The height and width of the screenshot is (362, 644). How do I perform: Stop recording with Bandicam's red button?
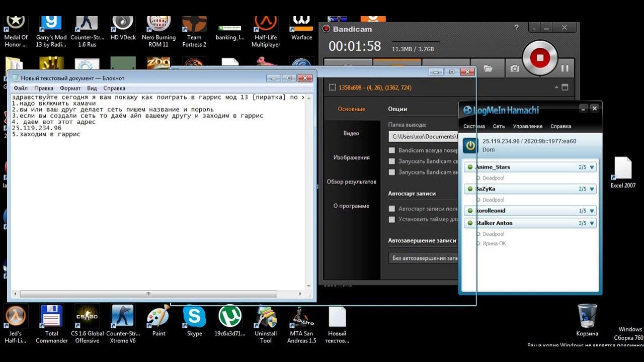pos(540,58)
